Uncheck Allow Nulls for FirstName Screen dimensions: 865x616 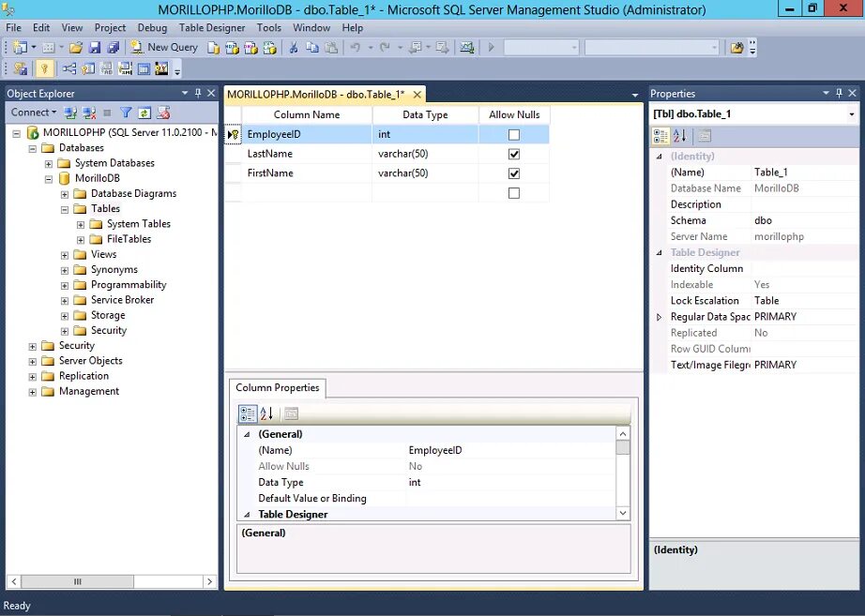click(x=513, y=173)
